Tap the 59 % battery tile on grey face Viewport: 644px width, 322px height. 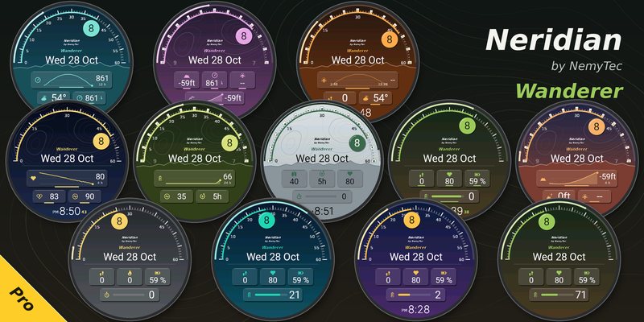158,277
